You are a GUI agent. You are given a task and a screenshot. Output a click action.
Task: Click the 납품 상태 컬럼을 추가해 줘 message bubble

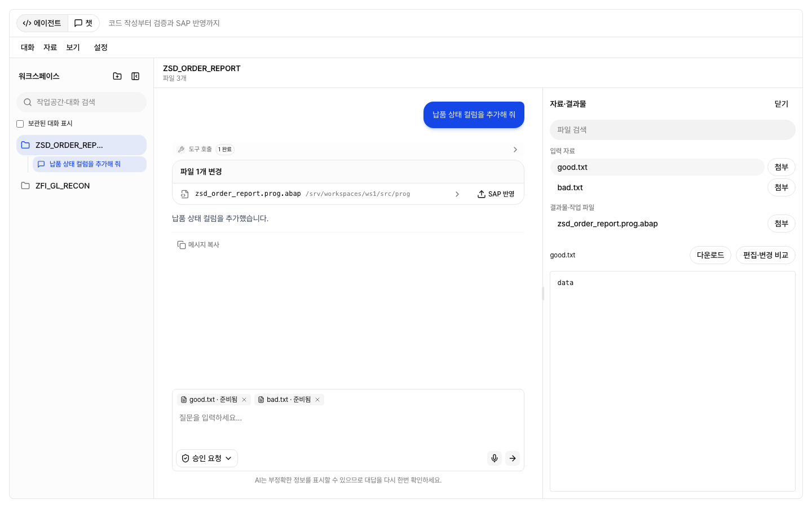pos(474,115)
